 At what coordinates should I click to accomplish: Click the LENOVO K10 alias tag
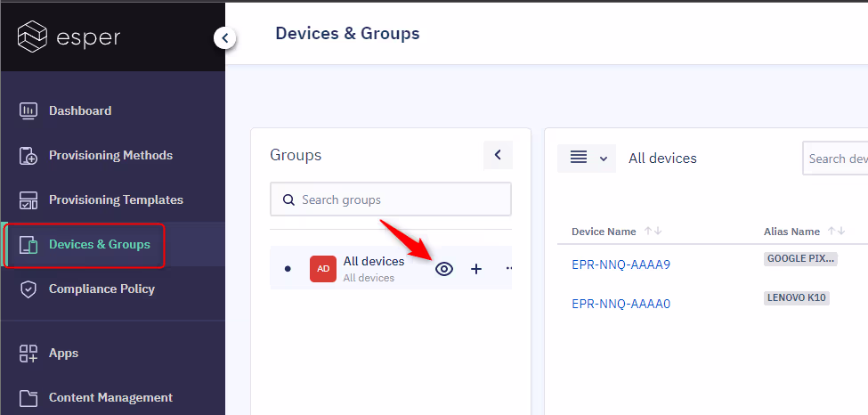pos(797,298)
